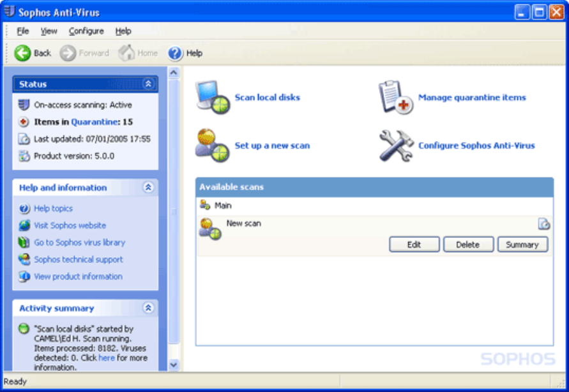Image resolution: width=569 pixels, height=392 pixels.
Task: Click the globe icon for Visit Sophos website
Action: point(24,225)
